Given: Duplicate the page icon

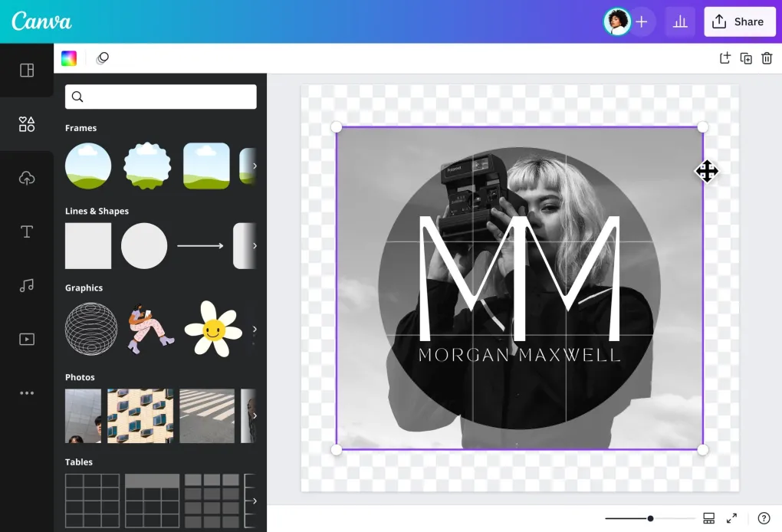Looking at the screenshot, I should coord(746,58).
